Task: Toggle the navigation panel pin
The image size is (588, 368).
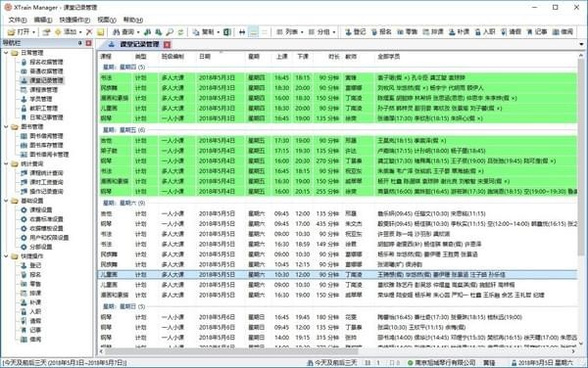Action: click(80, 43)
